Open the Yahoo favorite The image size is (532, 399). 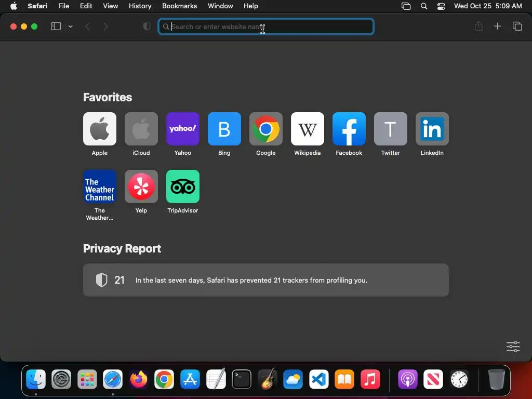coord(182,129)
